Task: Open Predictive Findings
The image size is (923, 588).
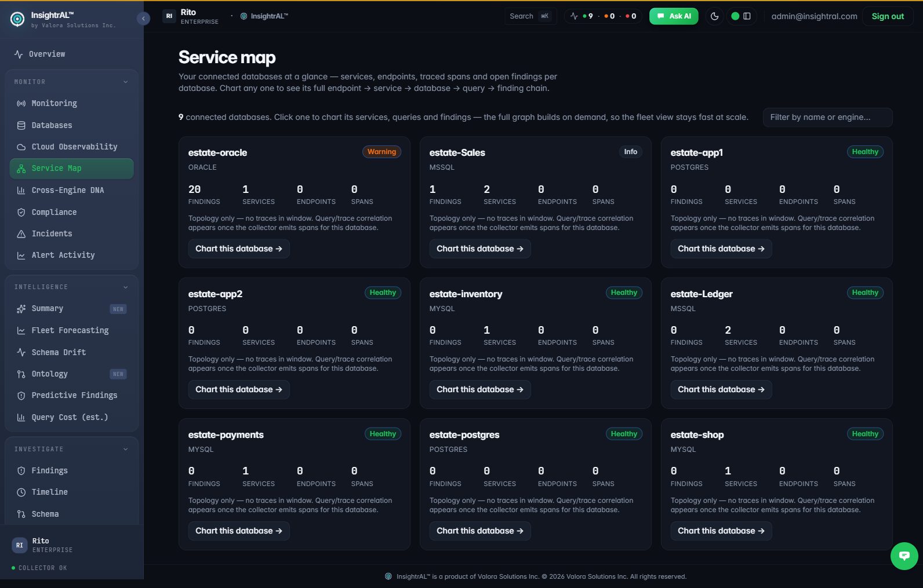Action: pyautogui.click(x=72, y=395)
